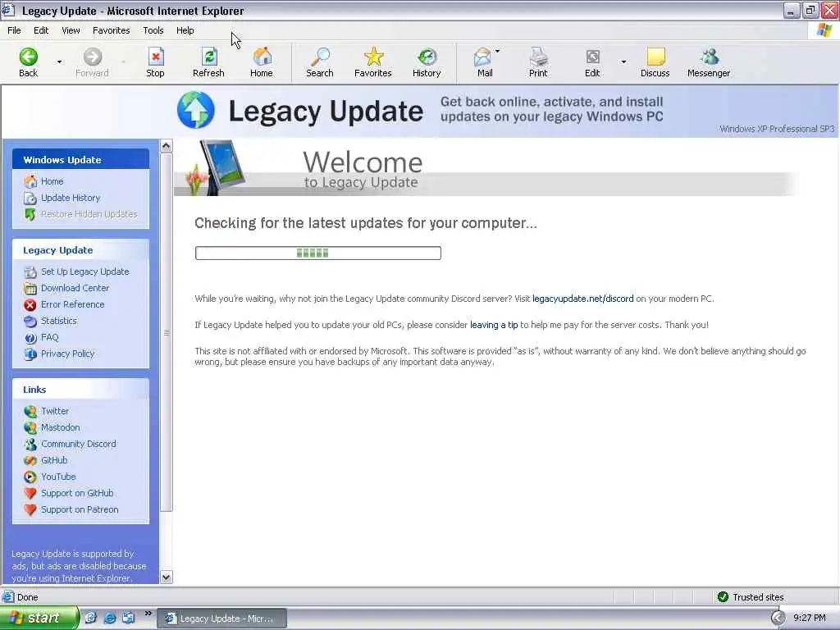Viewport: 840px width, 630px height.
Task: Open the Windows Start menu
Action: 39,619
